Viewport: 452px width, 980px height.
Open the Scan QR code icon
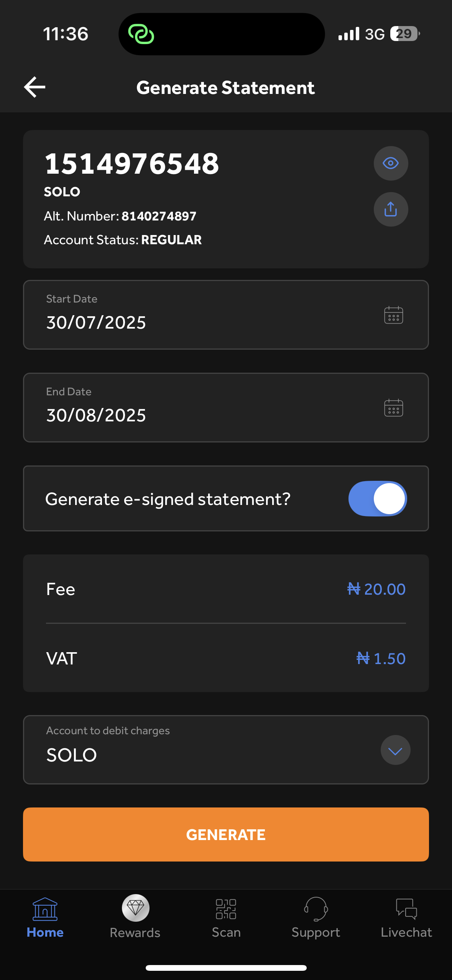click(x=226, y=909)
